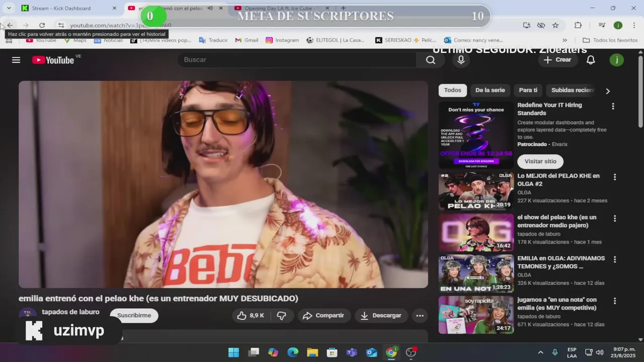Open Gmail bookmark
Screen dimensions: 644x362
[247, 40]
